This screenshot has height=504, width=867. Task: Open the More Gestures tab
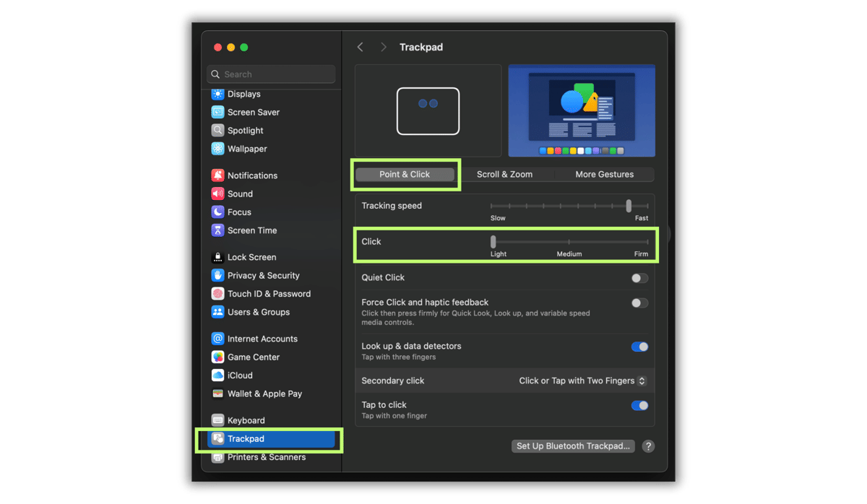(x=604, y=174)
